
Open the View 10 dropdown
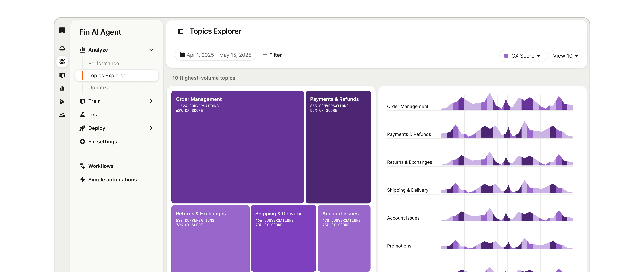[566, 56]
